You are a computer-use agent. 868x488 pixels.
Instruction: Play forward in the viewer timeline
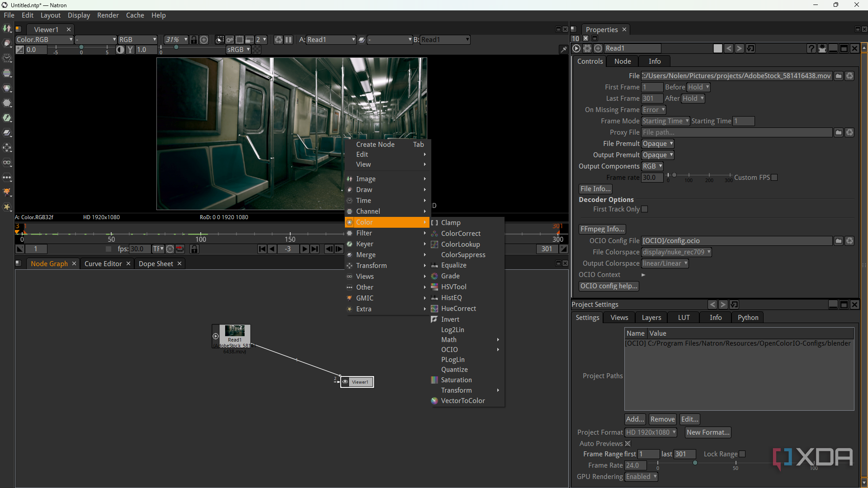coord(305,249)
